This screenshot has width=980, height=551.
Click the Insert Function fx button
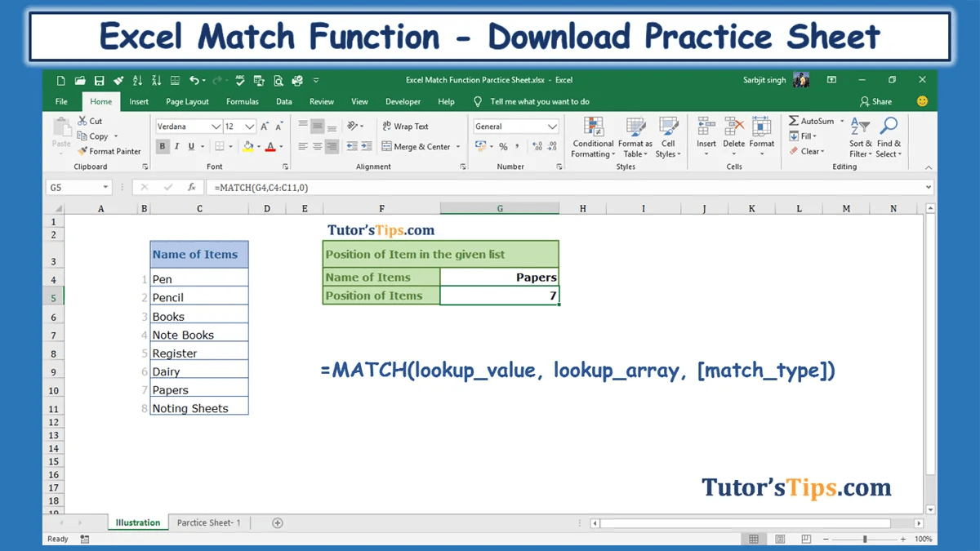pyautogui.click(x=191, y=187)
